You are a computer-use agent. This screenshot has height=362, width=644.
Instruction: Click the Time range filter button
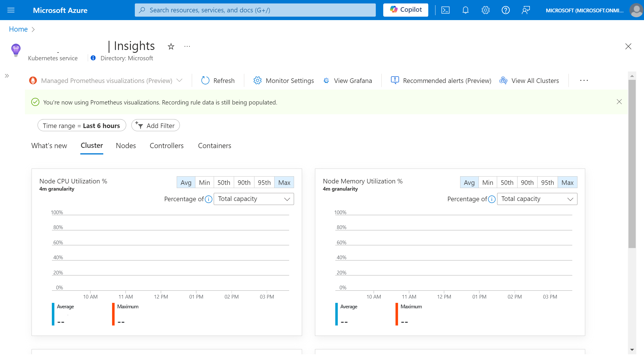[81, 125]
